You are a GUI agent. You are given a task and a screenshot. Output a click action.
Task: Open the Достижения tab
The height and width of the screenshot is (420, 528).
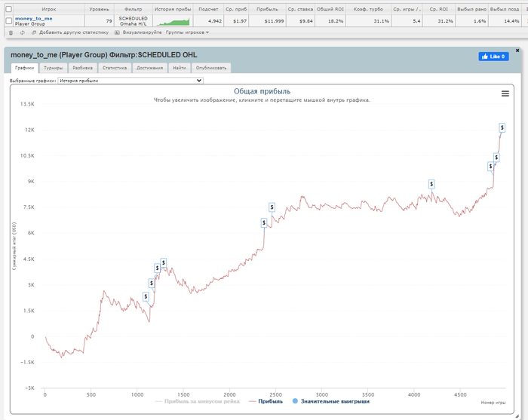[149, 68]
